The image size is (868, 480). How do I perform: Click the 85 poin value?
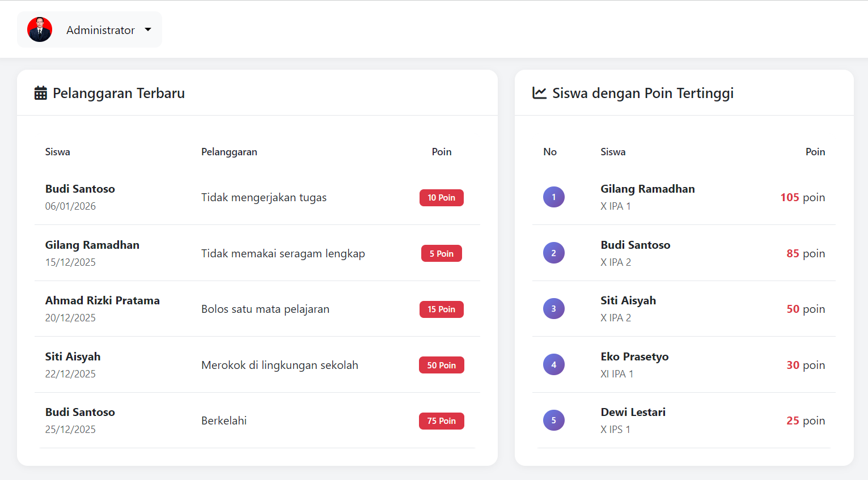806,253
